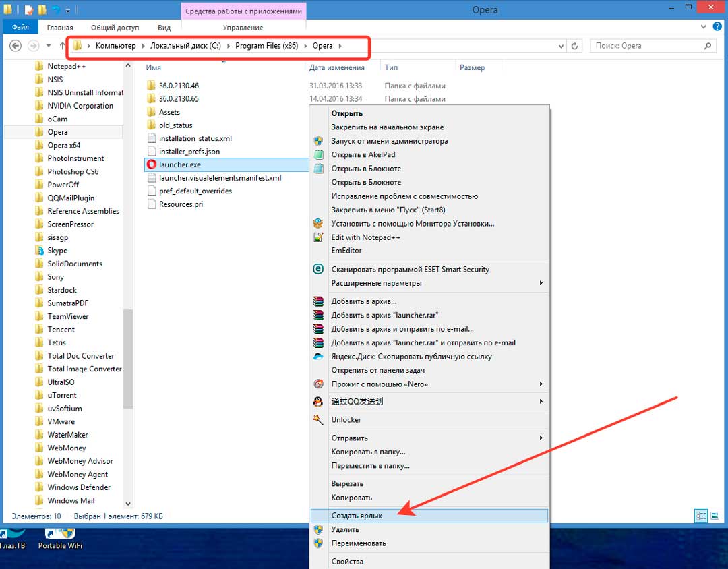The width and height of the screenshot is (728, 569).
Task: Click ESET Smart Security scan icon
Action: point(318,269)
